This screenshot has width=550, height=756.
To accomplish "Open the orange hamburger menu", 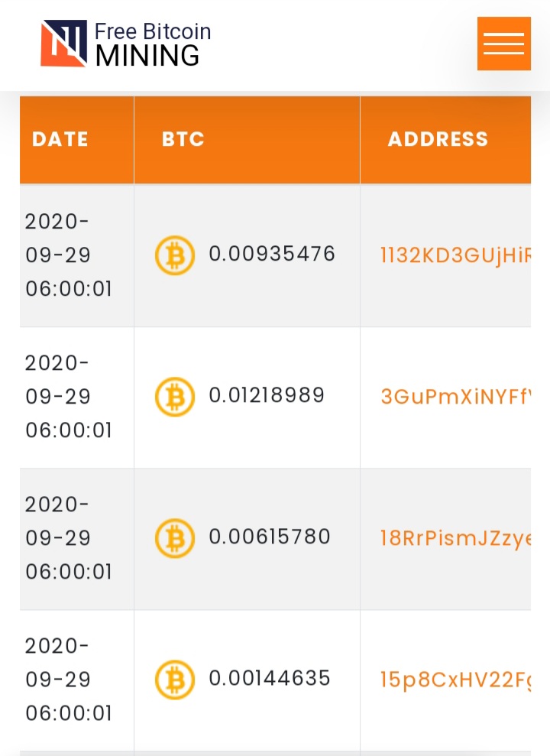I will pos(503,44).
